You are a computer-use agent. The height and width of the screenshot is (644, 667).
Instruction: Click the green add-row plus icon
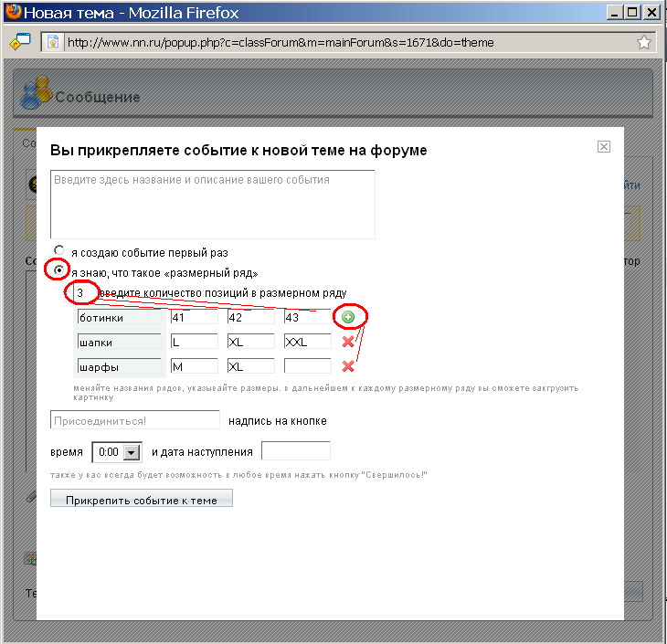(348, 317)
